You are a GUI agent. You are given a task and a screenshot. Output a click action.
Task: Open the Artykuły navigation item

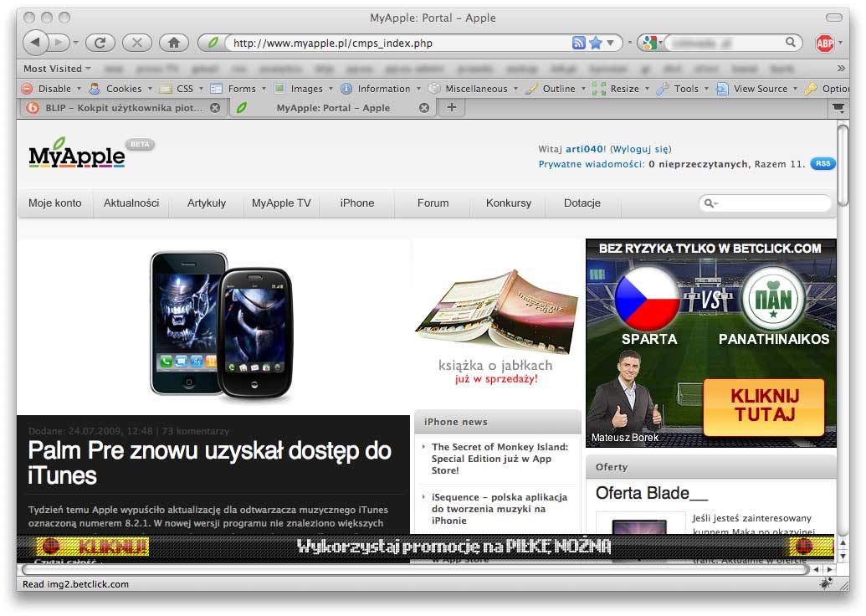[x=206, y=203]
